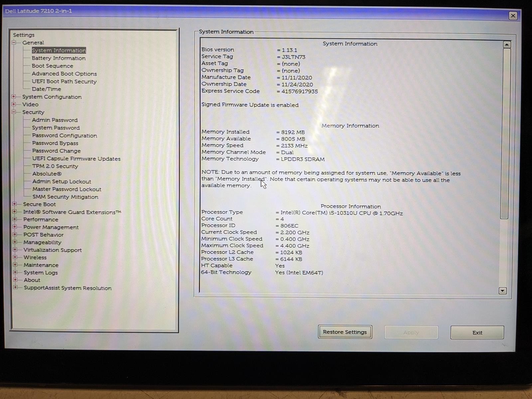Select Date/Time setting
532x399 pixels.
click(x=46, y=89)
